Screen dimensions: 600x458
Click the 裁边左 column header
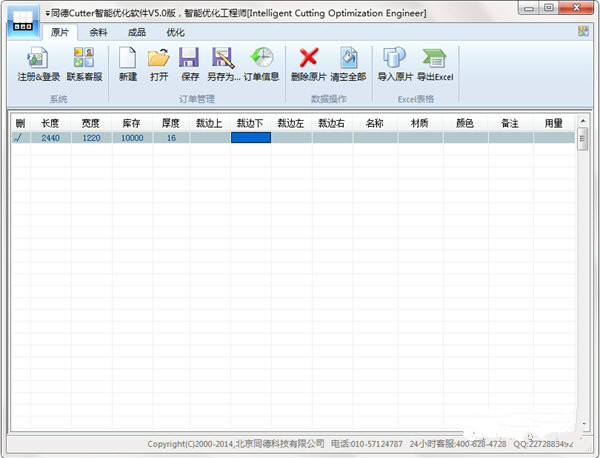coord(291,123)
